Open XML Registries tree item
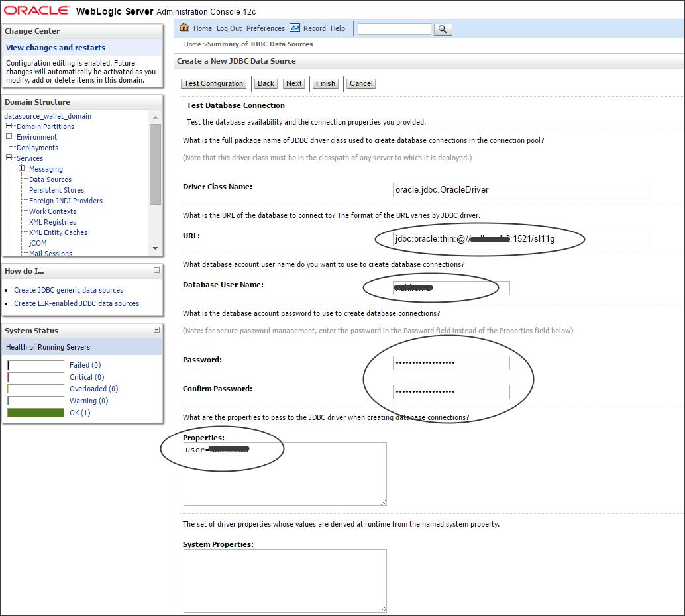Viewport: 685px width, 616px height. point(52,222)
